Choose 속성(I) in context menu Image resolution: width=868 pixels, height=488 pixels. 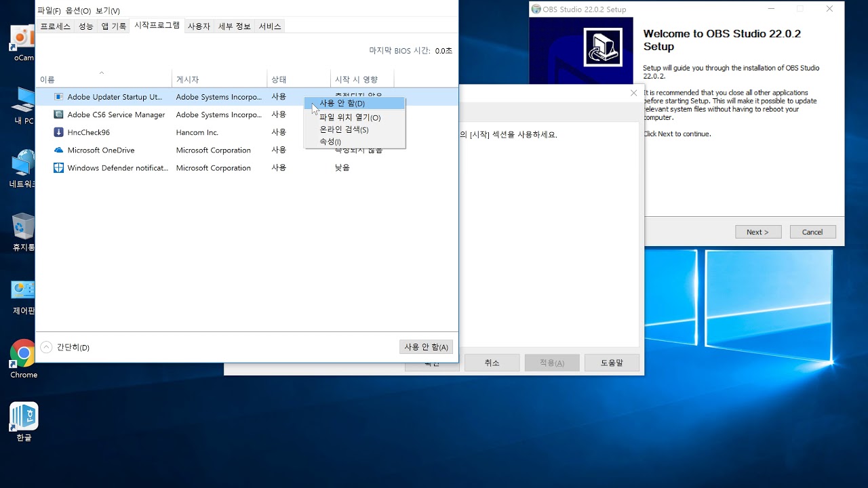click(355, 141)
